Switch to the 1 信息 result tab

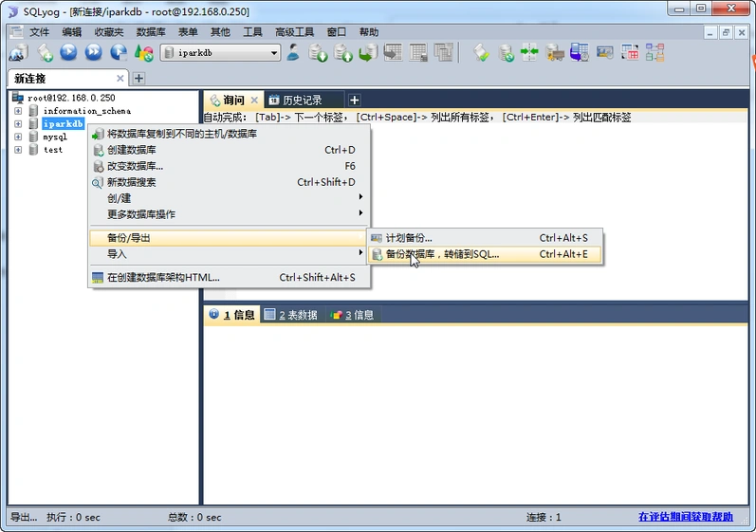pos(232,315)
